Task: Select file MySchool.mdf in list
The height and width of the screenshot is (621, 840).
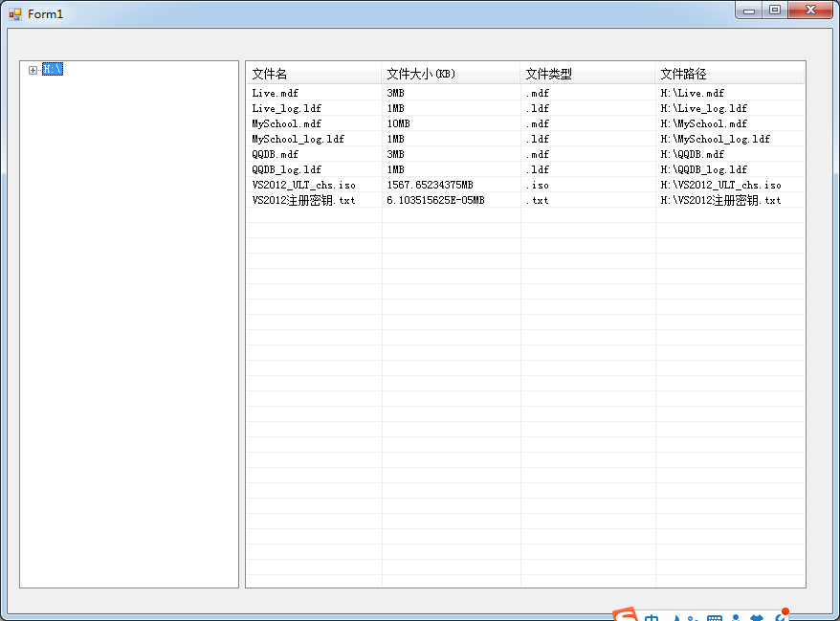Action: (287, 123)
